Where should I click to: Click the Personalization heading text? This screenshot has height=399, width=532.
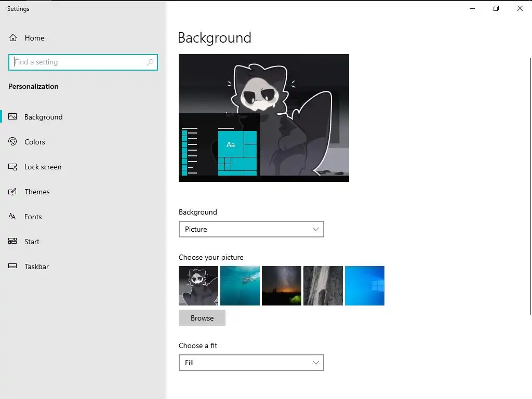(33, 87)
